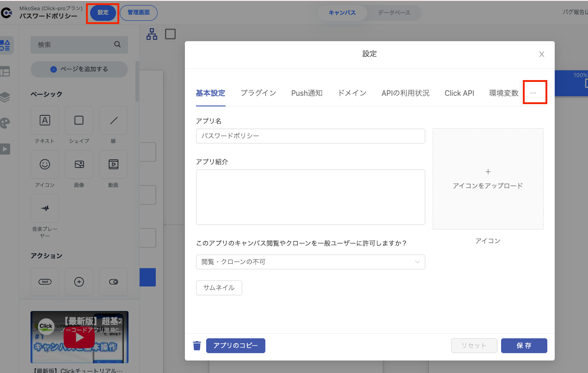Open the layers icon in the sidebar
Screen dimensions: 588x373
click(x=5, y=97)
